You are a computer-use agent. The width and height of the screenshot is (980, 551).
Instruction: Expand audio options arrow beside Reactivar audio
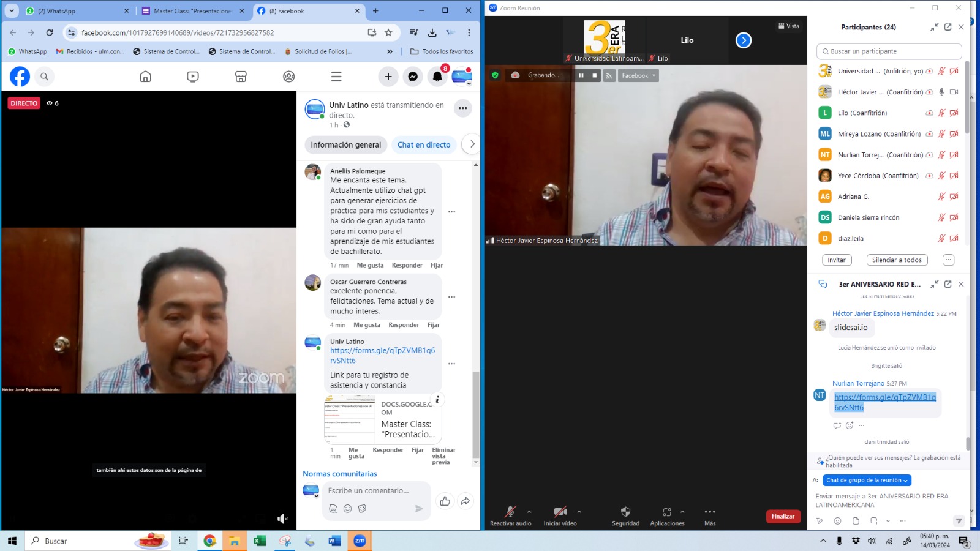pos(529,512)
